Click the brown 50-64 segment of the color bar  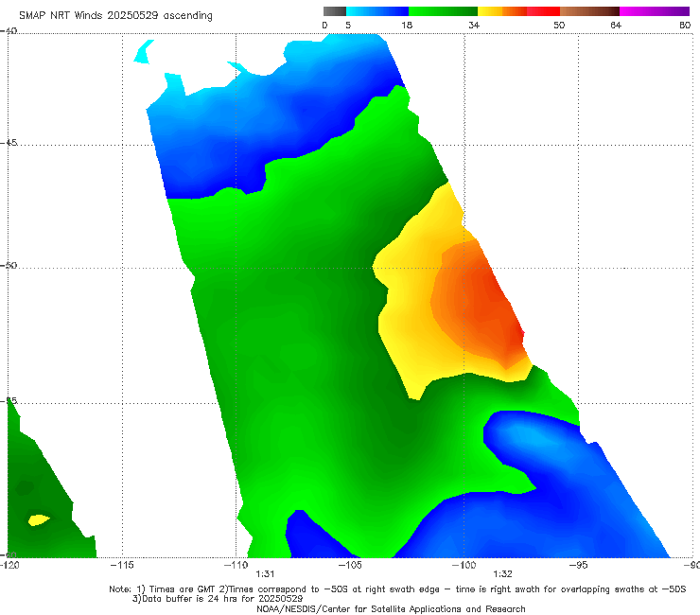click(x=589, y=11)
